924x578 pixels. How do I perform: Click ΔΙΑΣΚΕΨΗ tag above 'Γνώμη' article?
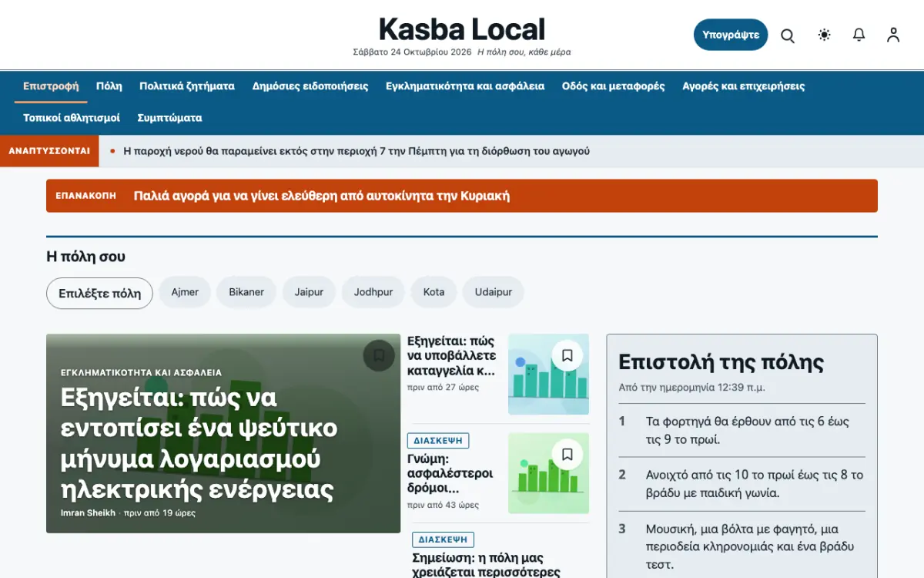pos(438,441)
